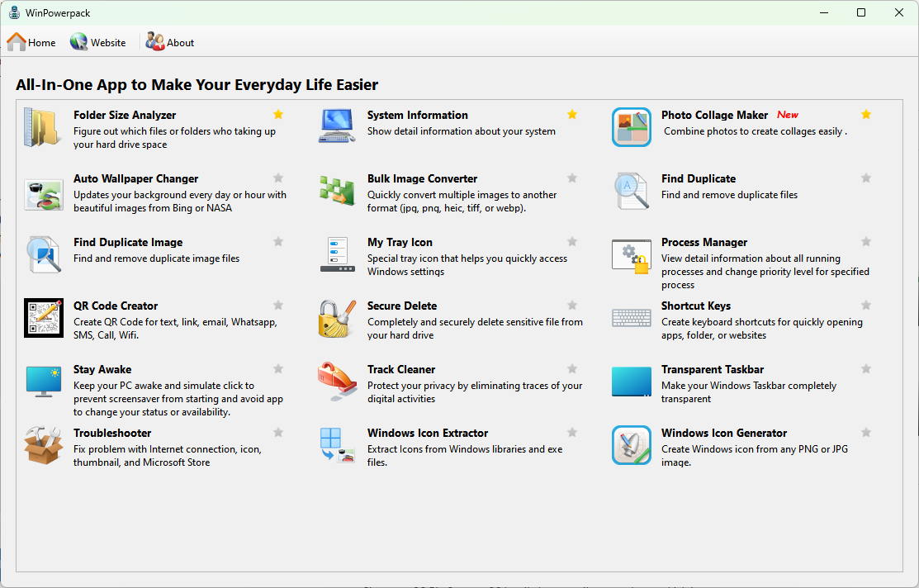The height and width of the screenshot is (588, 919).
Task: Mark Find Duplicate as favorite
Action: (x=866, y=178)
